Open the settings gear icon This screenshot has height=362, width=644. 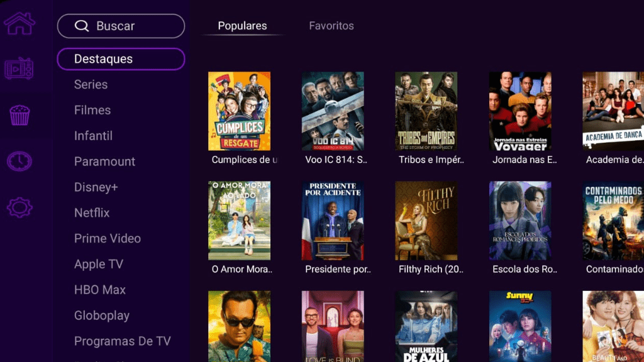19,207
